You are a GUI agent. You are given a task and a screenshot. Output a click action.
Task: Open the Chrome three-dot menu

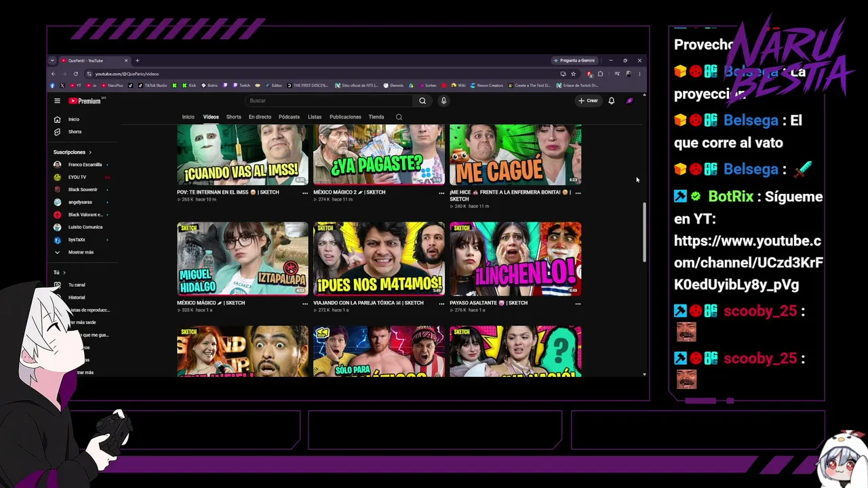pyautogui.click(x=639, y=74)
